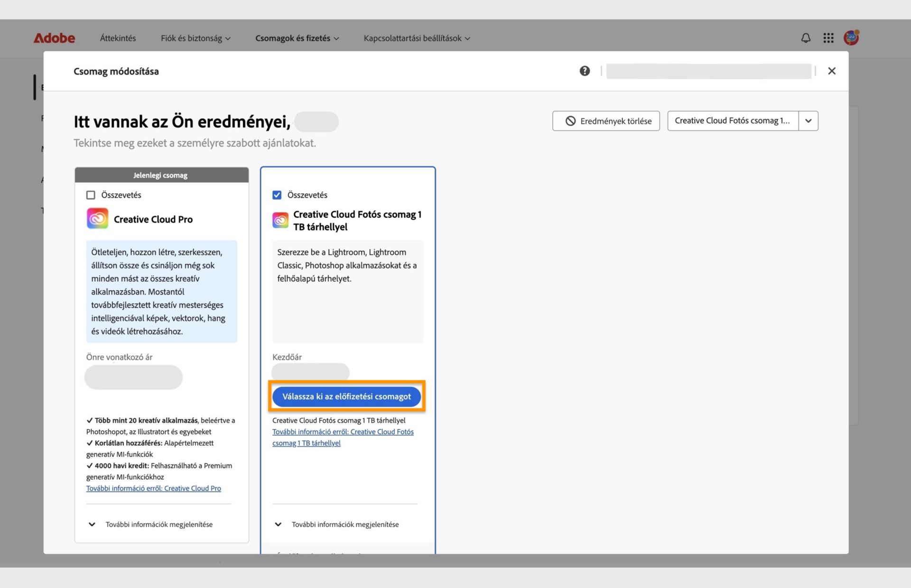Open the apps grid launcher
911x588 pixels.
pyautogui.click(x=828, y=38)
